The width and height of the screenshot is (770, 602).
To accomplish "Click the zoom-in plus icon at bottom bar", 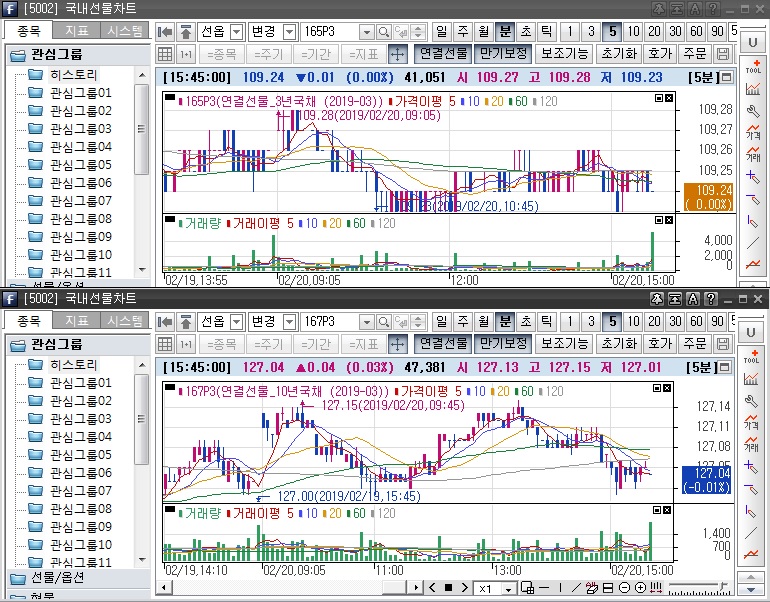I will [640, 587].
